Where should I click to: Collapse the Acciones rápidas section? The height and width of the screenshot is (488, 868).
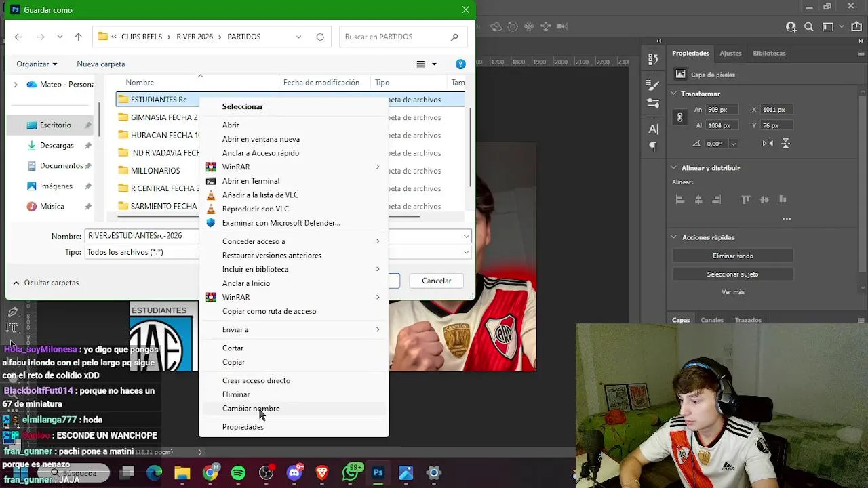673,237
